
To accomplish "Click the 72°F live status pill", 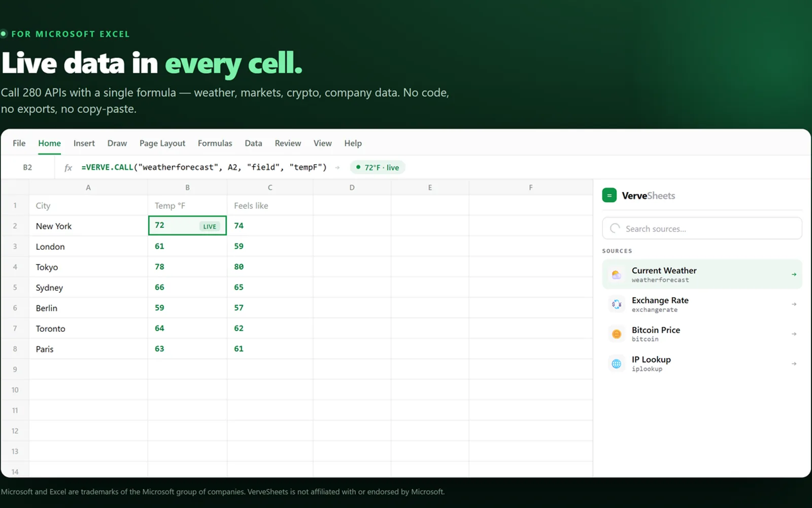I will click(377, 167).
